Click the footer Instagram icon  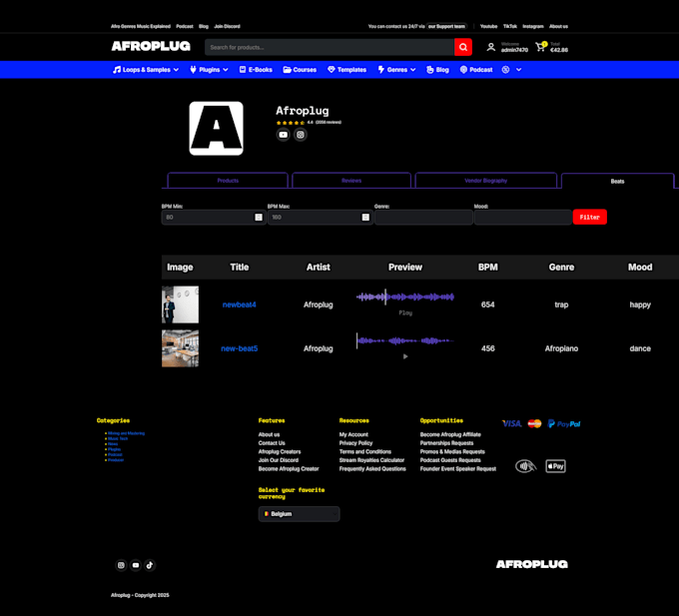[121, 565]
